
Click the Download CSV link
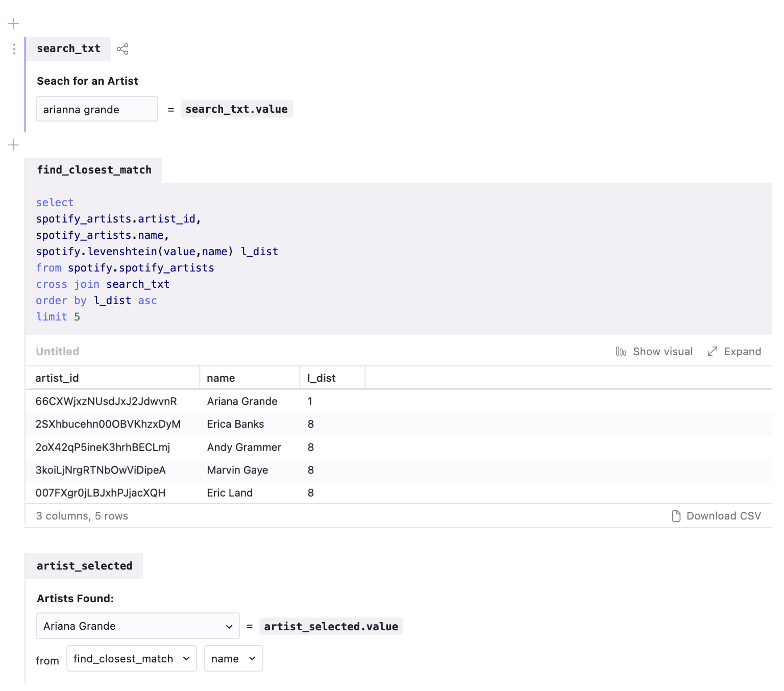pos(724,516)
